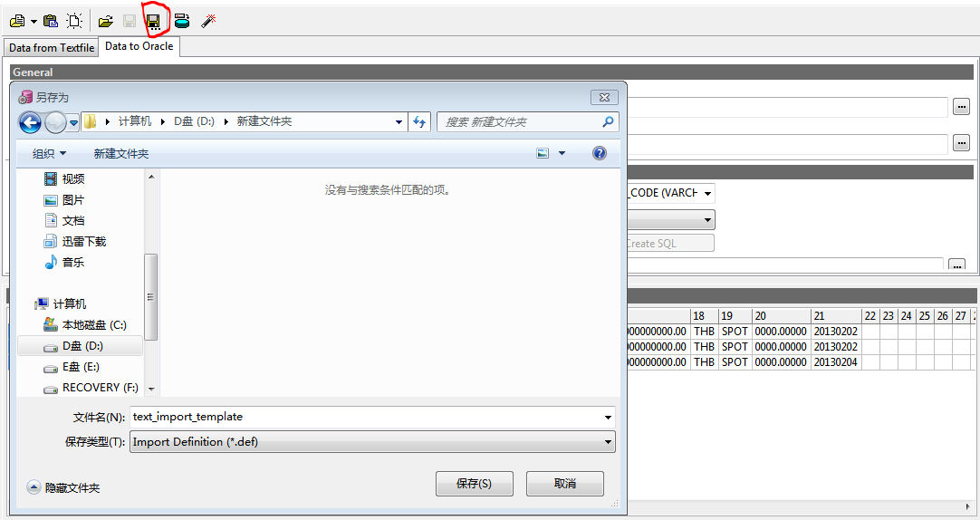Click the navigation pane scrollbar thumb
This screenshot has width=980, height=520.
(x=151, y=297)
